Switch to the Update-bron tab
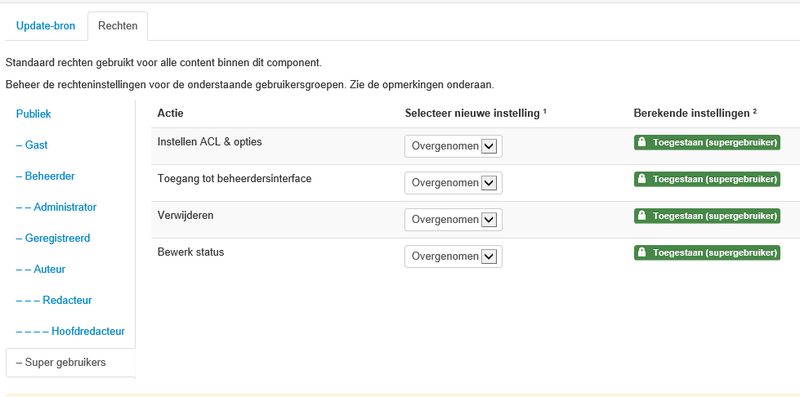The height and width of the screenshot is (397, 800). point(45,26)
